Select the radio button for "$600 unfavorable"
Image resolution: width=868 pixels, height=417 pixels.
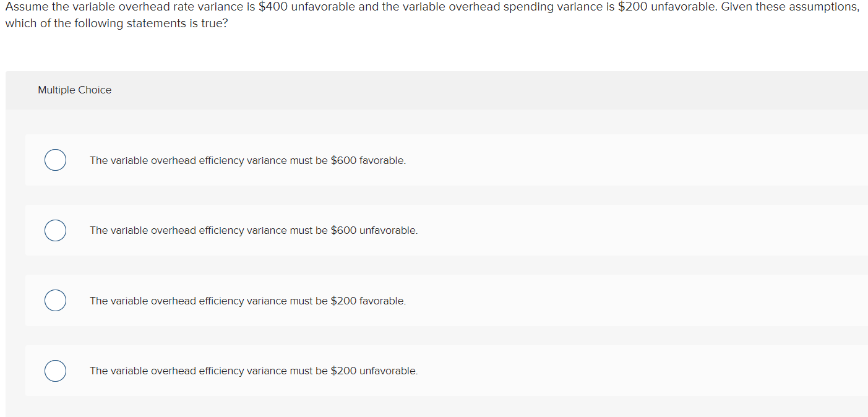coord(55,230)
